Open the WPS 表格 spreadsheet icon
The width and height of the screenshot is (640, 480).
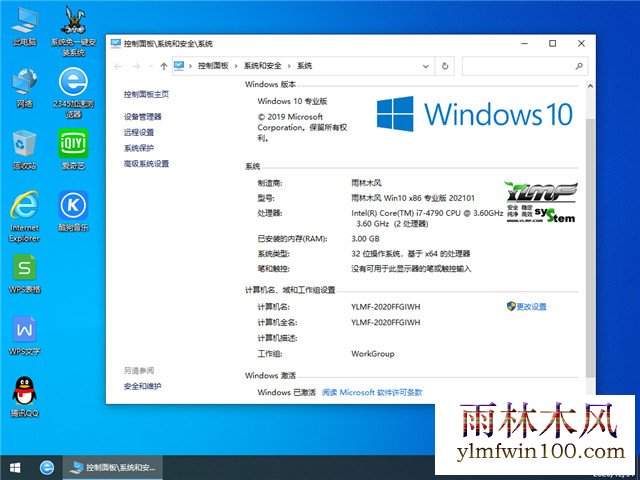(x=24, y=273)
